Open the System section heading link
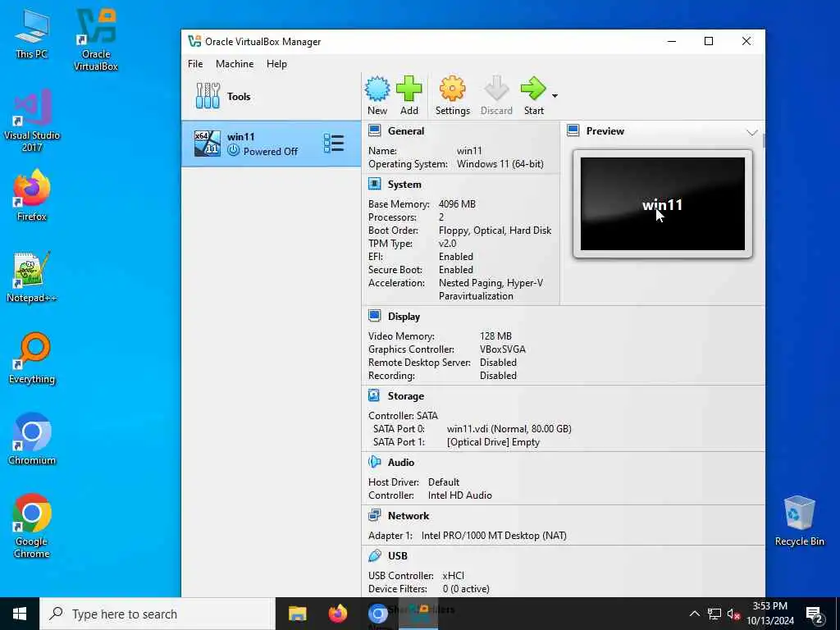The height and width of the screenshot is (630, 840). click(x=404, y=185)
